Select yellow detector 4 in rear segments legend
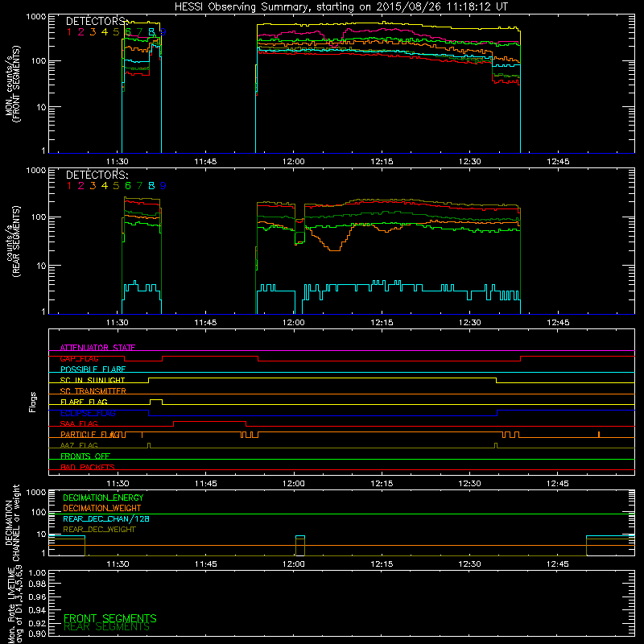 (x=105, y=186)
